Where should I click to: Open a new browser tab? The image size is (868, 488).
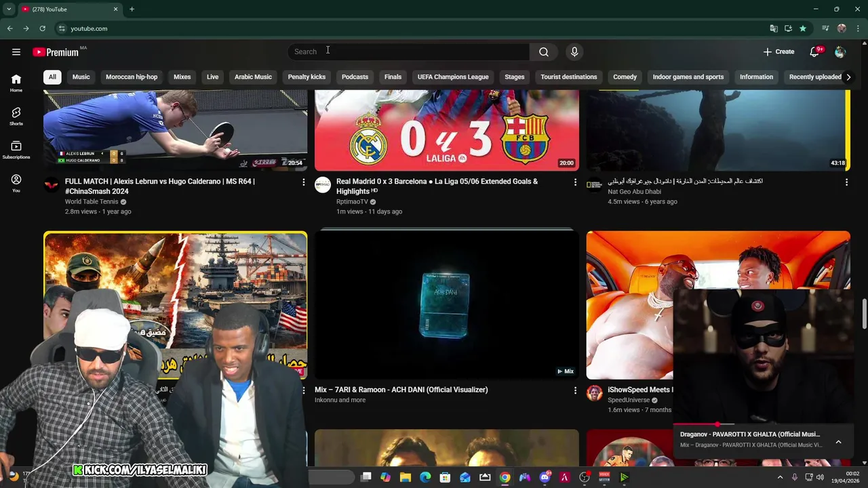tap(132, 9)
